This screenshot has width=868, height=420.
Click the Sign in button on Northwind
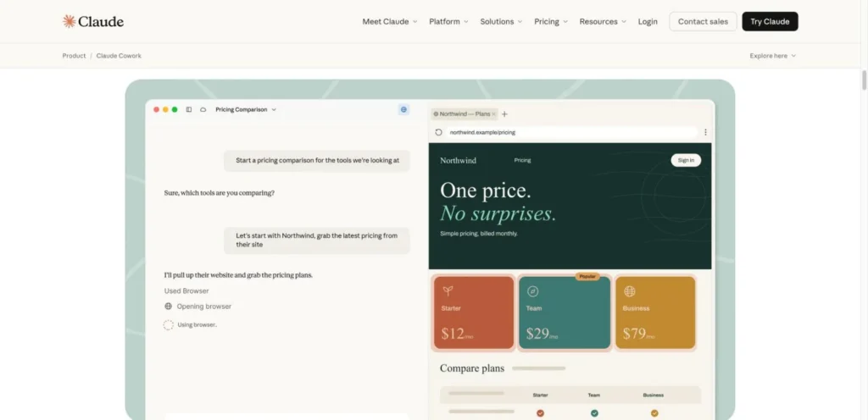(x=686, y=160)
